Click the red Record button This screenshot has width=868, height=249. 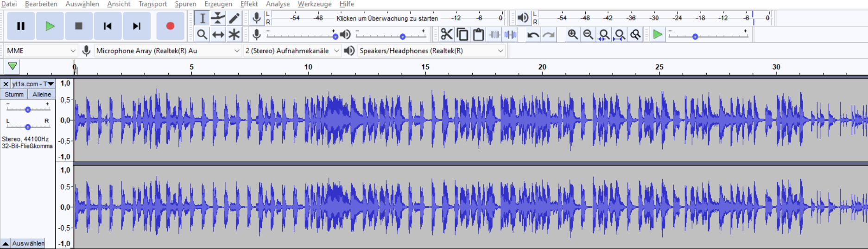(x=170, y=26)
